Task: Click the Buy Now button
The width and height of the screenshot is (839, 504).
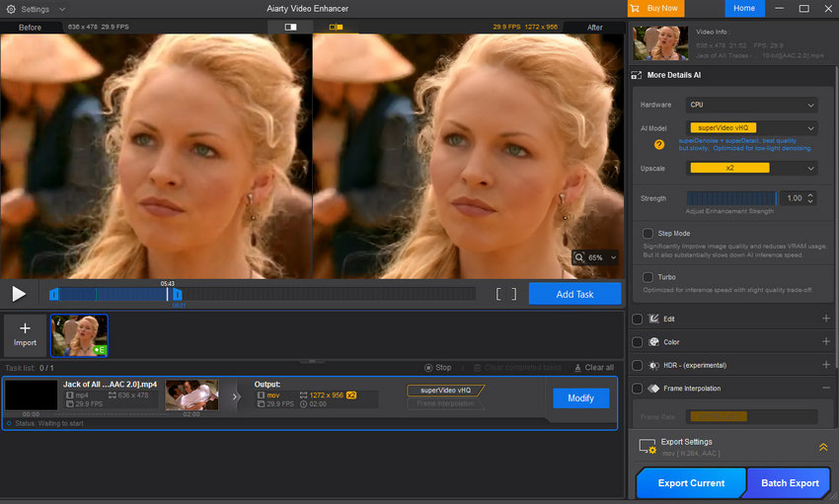Action: [655, 9]
